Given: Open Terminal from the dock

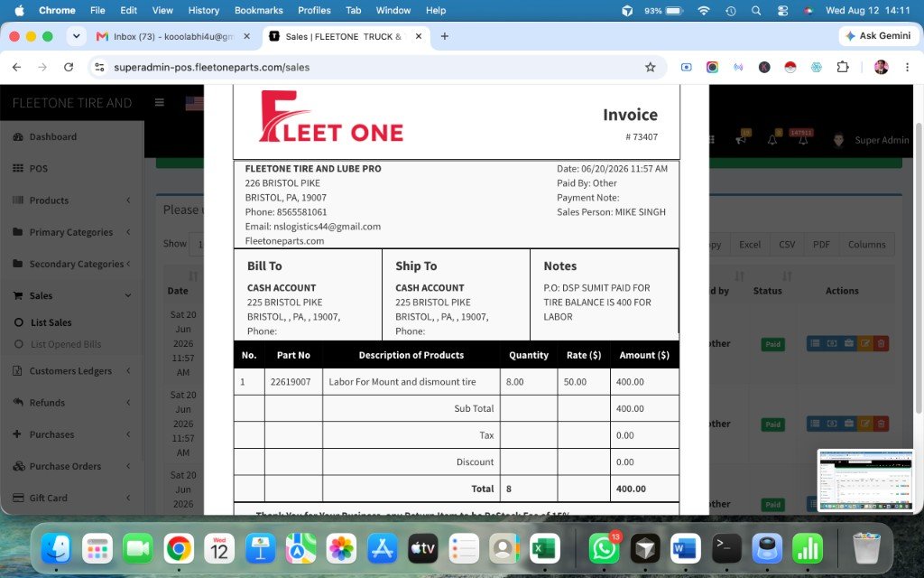Looking at the screenshot, I should (x=726, y=548).
